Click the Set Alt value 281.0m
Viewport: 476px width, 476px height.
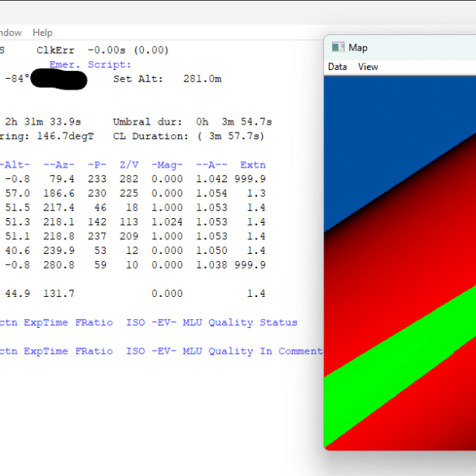202,79
